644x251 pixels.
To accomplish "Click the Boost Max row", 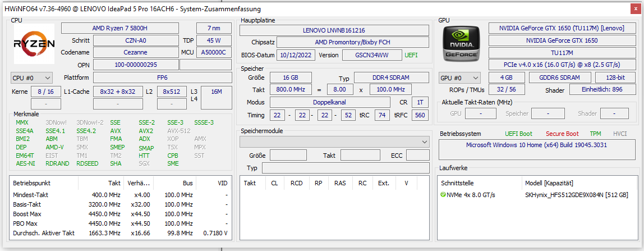I will pyautogui.click(x=121, y=214).
